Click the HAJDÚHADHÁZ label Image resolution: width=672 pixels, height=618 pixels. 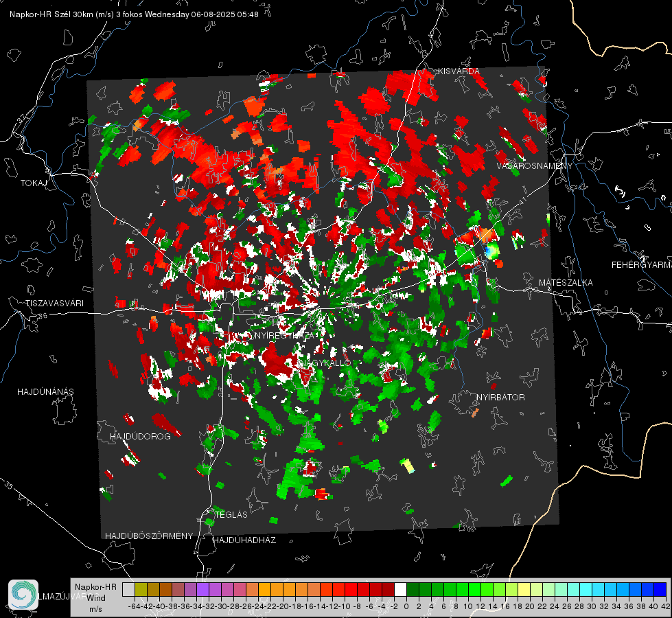[245, 540]
